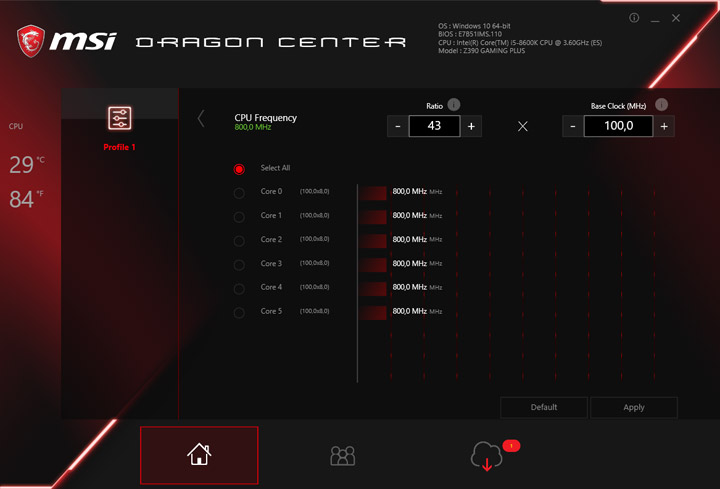Click the Base Clock info icon

[x=661, y=105]
